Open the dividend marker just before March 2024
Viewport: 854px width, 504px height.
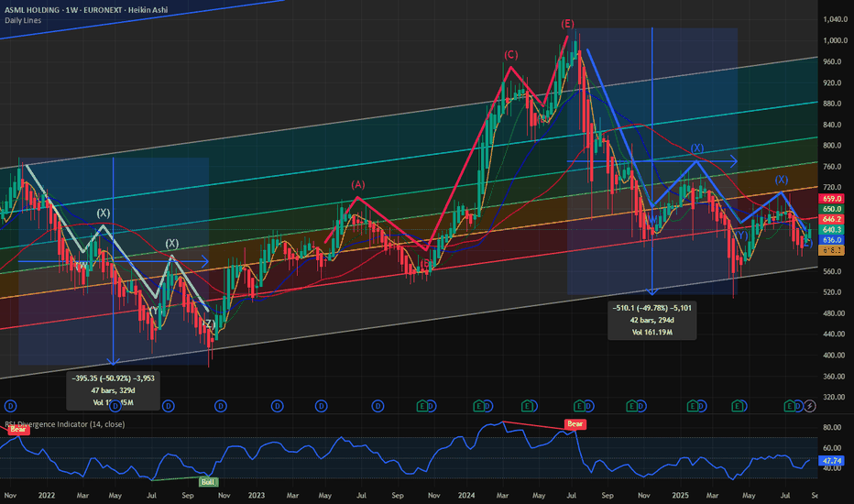click(x=489, y=406)
